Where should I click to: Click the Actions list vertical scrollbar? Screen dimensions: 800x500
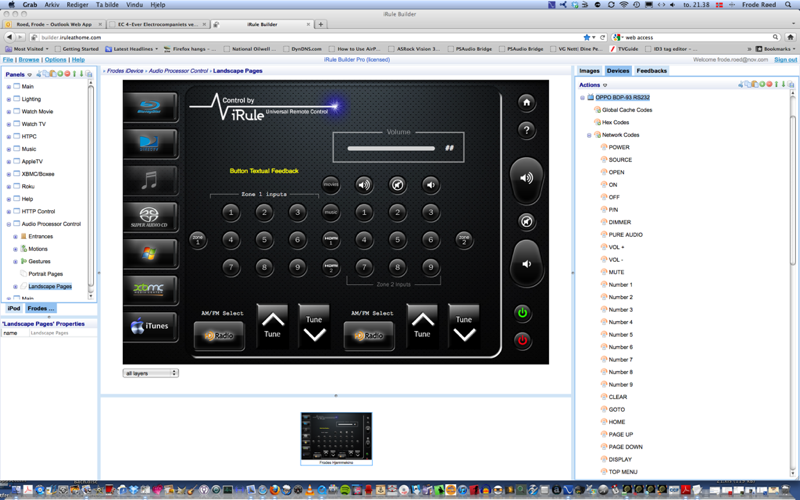[793, 190]
